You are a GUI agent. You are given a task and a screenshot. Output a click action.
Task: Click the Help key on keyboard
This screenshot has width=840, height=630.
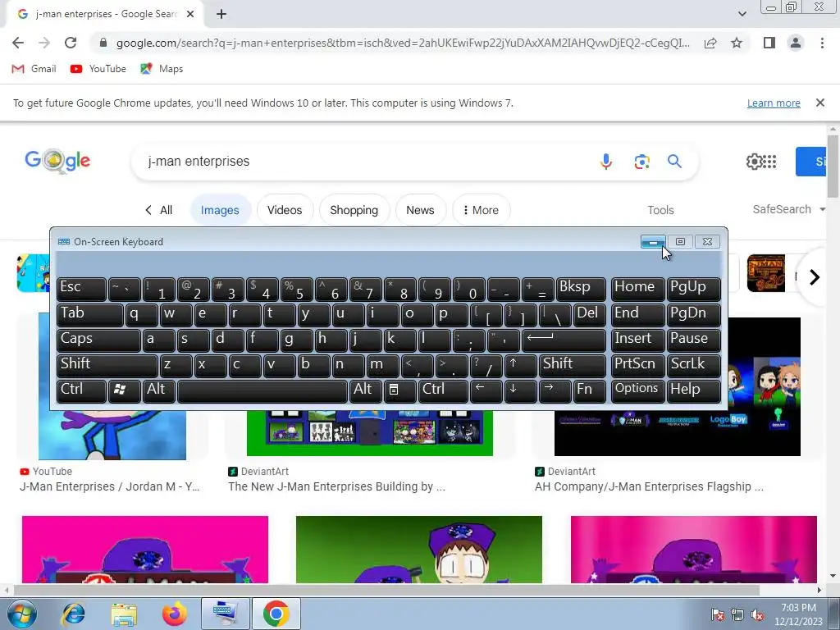[x=694, y=390]
